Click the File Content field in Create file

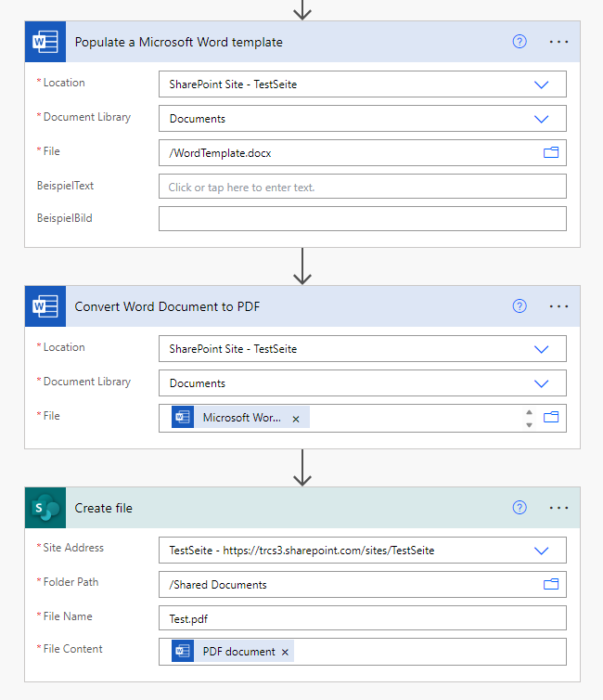363,652
